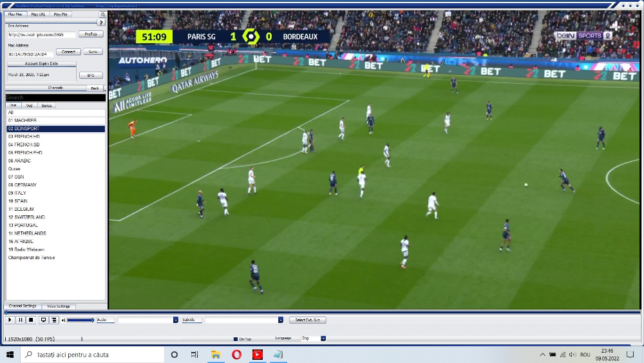Select 09 ITALY category
The image size is (644, 363).
pos(55,193)
